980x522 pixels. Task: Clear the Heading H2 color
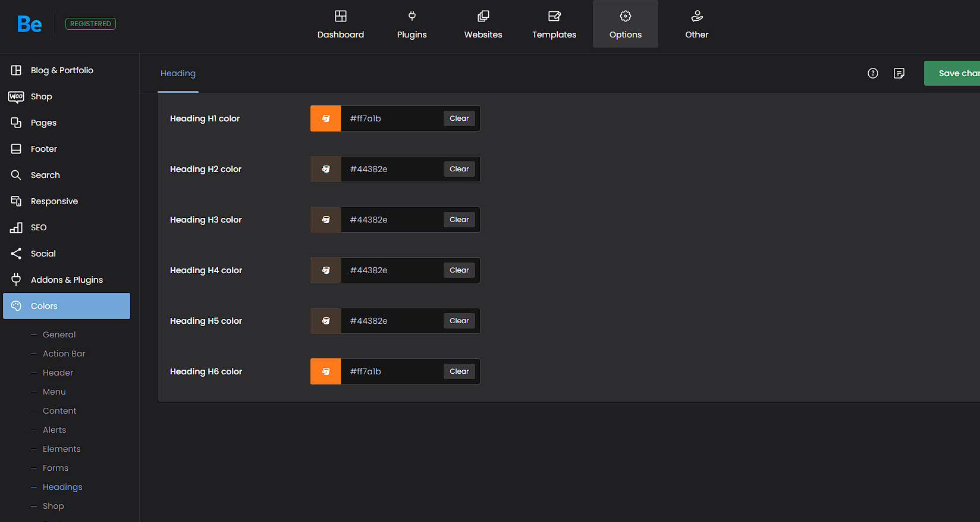coord(459,169)
